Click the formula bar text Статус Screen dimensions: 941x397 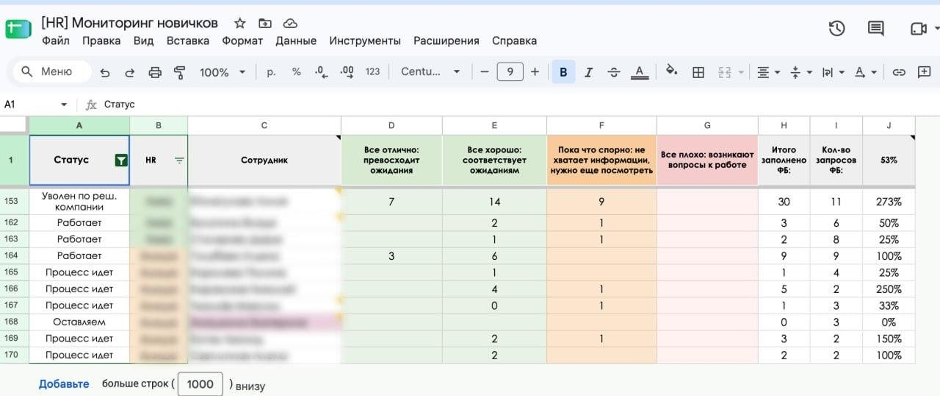(119, 104)
